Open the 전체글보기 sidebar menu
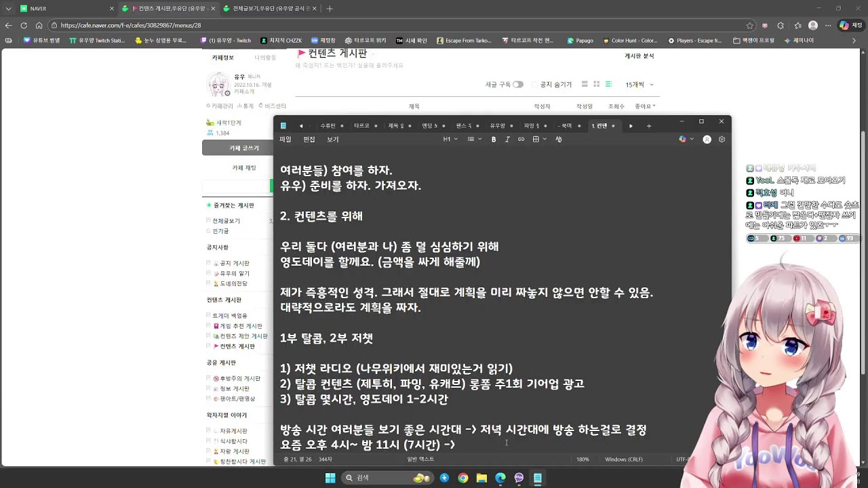The image size is (868, 488). [226, 221]
